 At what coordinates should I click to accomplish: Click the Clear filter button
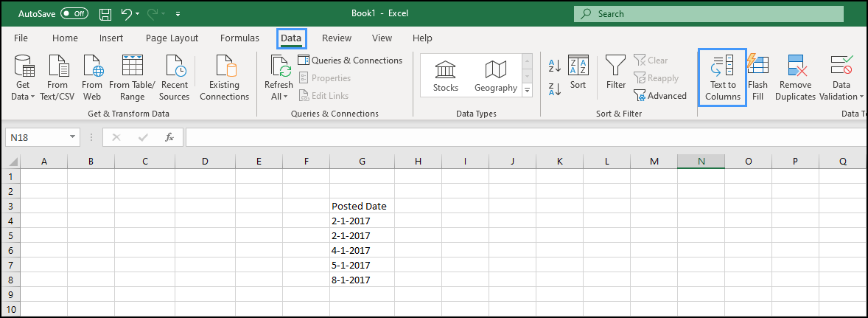click(x=651, y=61)
